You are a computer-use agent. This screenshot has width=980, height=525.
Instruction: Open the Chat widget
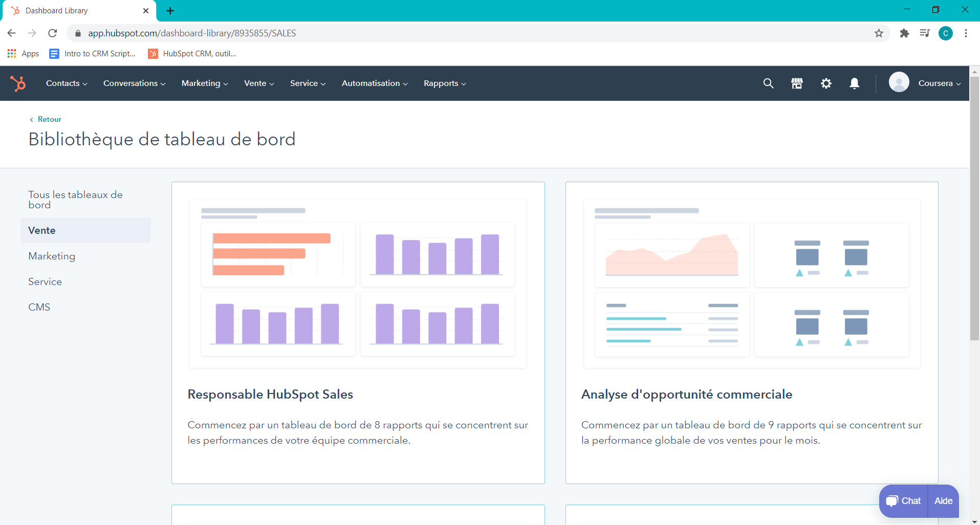coord(903,501)
